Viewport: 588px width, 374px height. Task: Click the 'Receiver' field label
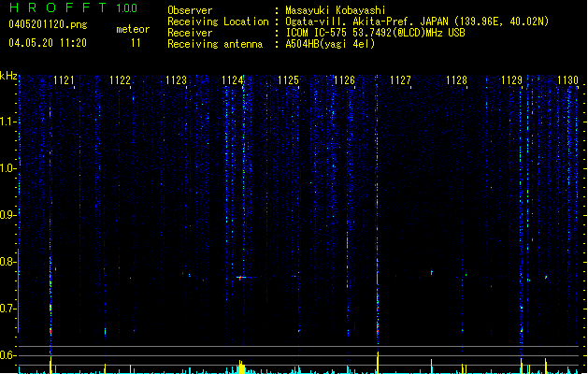click(x=190, y=33)
